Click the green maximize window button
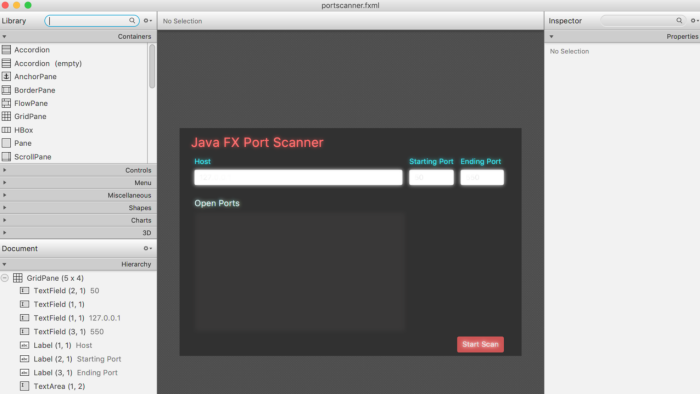Screen dimensions: 700x394 [28, 5]
